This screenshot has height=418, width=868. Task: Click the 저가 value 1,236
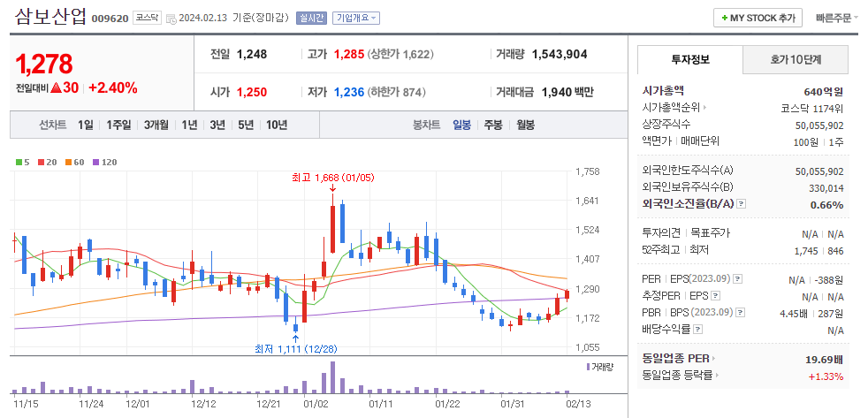click(349, 93)
